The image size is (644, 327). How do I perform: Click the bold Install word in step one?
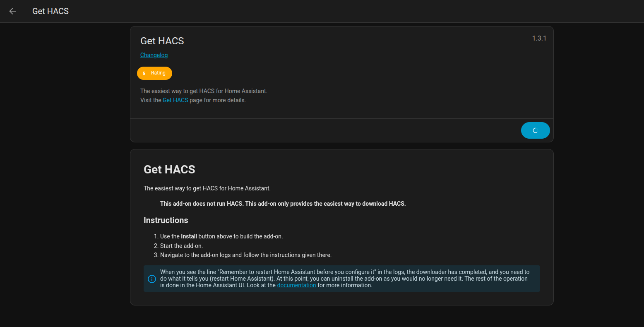pos(189,236)
